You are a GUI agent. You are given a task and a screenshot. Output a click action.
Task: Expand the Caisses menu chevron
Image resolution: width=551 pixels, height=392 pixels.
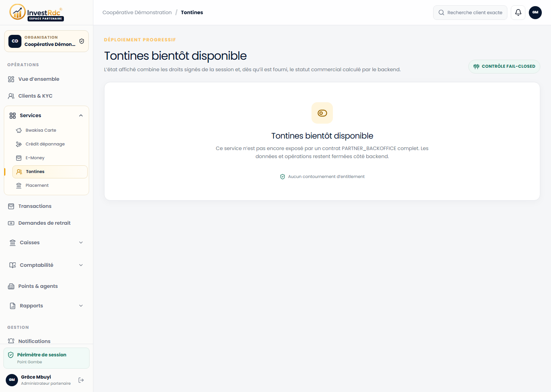tap(81, 243)
